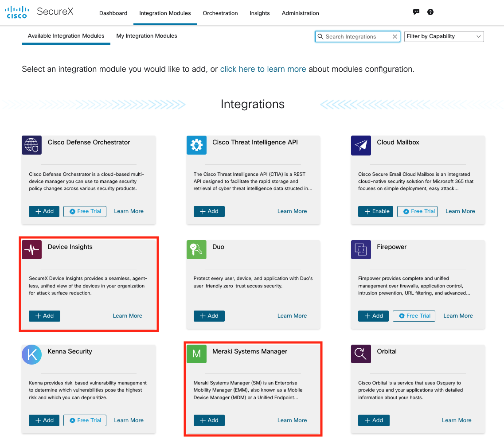Click the Cloud Mailbox card title
The width and height of the screenshot is (504, 443).
tap(398, 142)
